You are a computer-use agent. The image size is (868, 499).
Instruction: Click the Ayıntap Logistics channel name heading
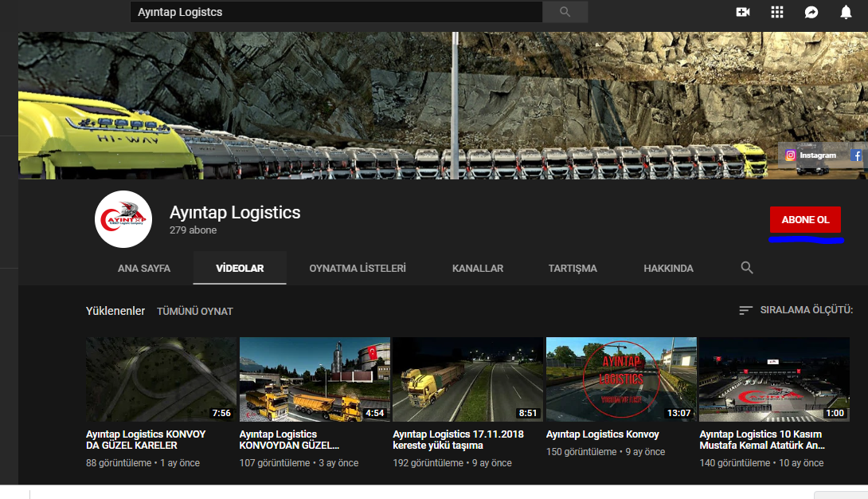click(x=235, y=212)
